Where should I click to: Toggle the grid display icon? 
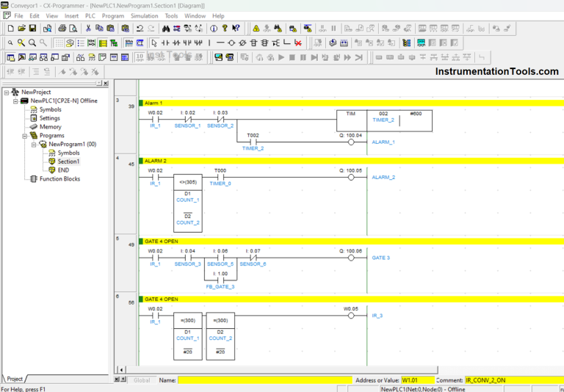(x=59, y=43)
